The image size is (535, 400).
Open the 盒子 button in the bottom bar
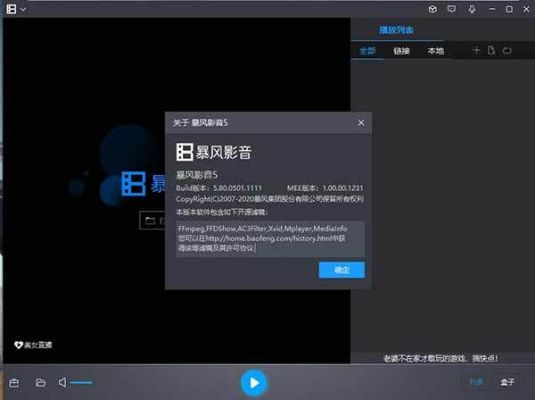pos(507,382)
